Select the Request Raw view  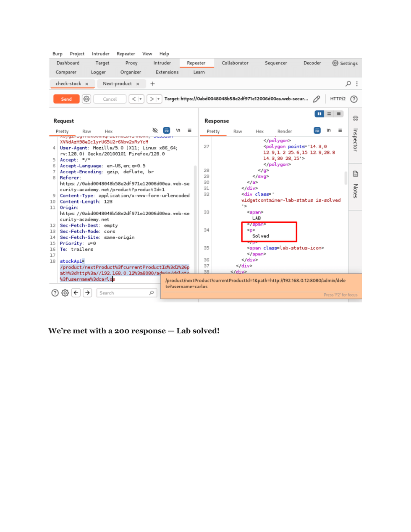[x=86, y=131]
